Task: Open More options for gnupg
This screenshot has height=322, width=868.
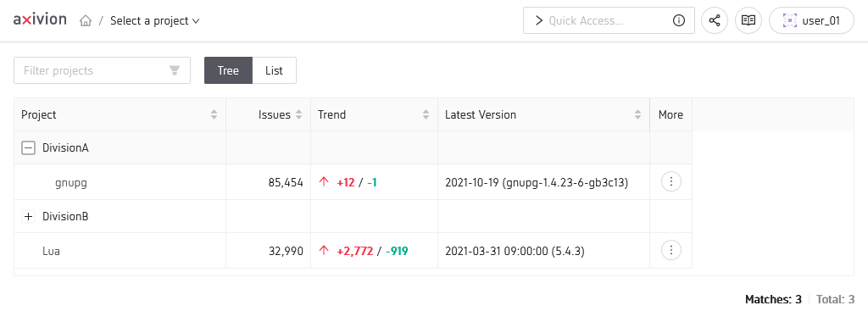Action: tap(671, 181)
